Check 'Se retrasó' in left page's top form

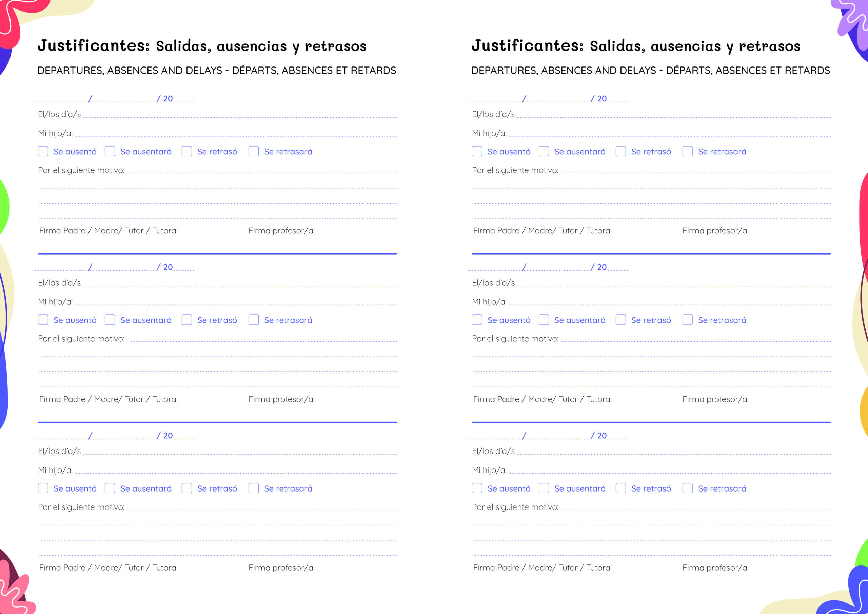coord(187,151)
